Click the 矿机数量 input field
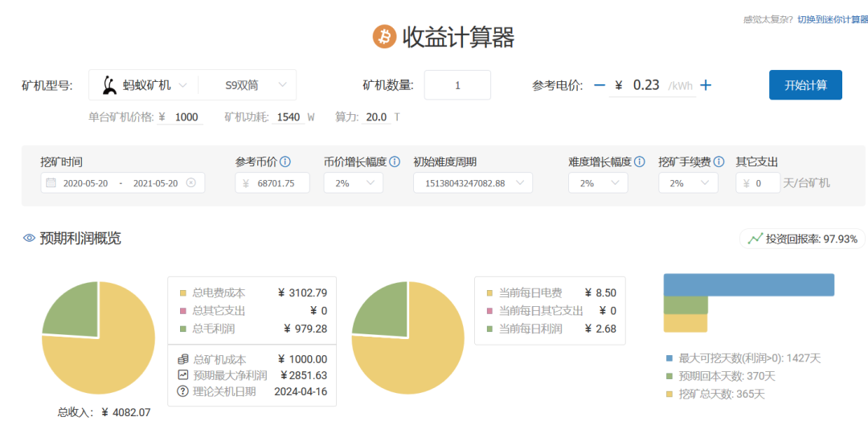 (457, 85)
